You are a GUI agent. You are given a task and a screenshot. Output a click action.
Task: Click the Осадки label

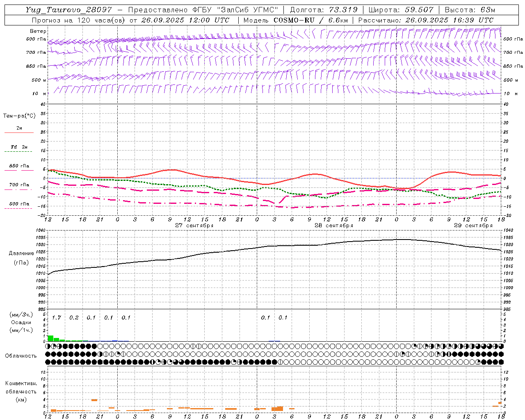coord(21,322)
